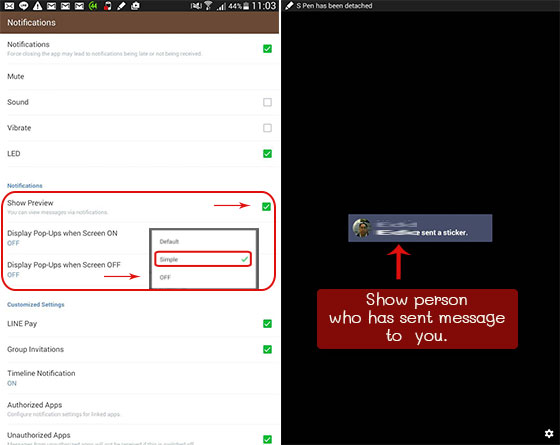This screenshot has height=445, width=560.
Task: Tap 'S Pen has been detached' message
Action: point(334,6)
